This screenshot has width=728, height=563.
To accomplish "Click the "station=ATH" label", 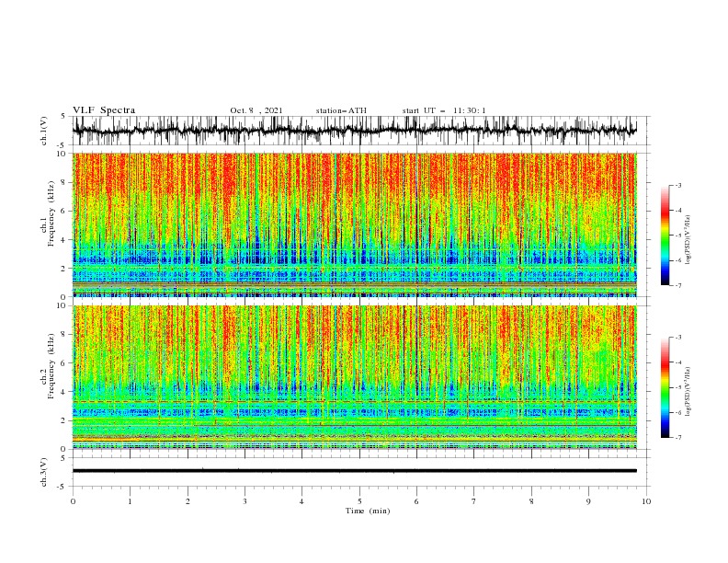I will [x=341, y=110].
